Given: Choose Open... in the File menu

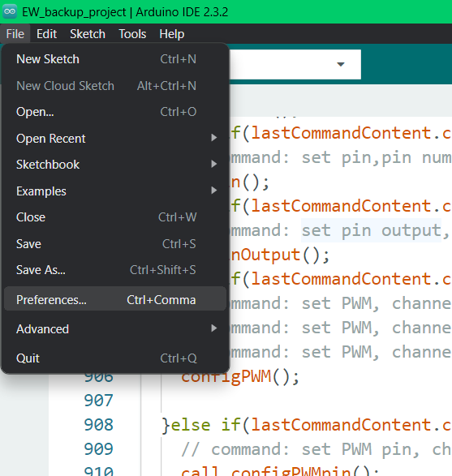Looking at the screenshot, I should point(114,112).
